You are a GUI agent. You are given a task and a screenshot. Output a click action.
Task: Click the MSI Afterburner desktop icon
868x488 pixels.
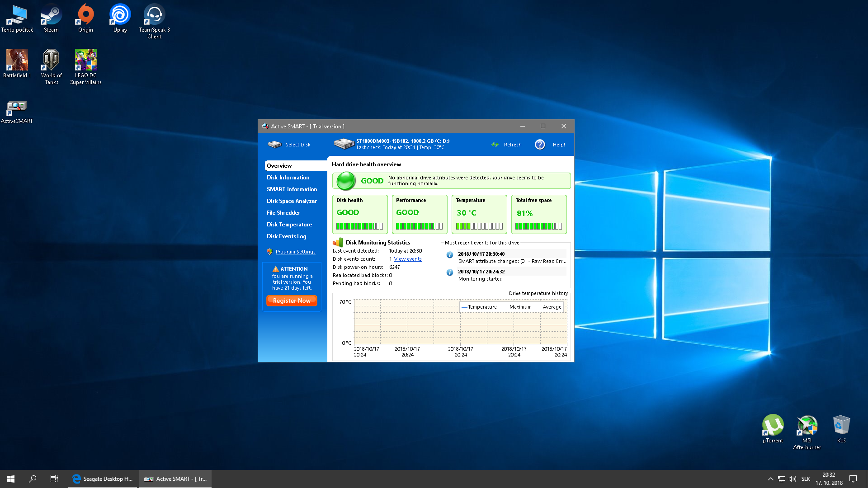807,425
